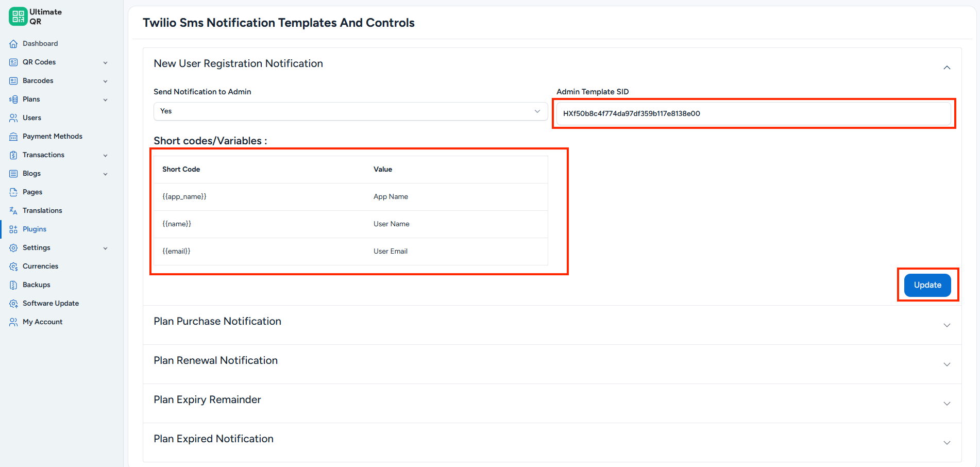Image resolution: width=980 pixels, height=467 pixels.
Task: Click the Backups file icon
Action: [x=13, y=285]
